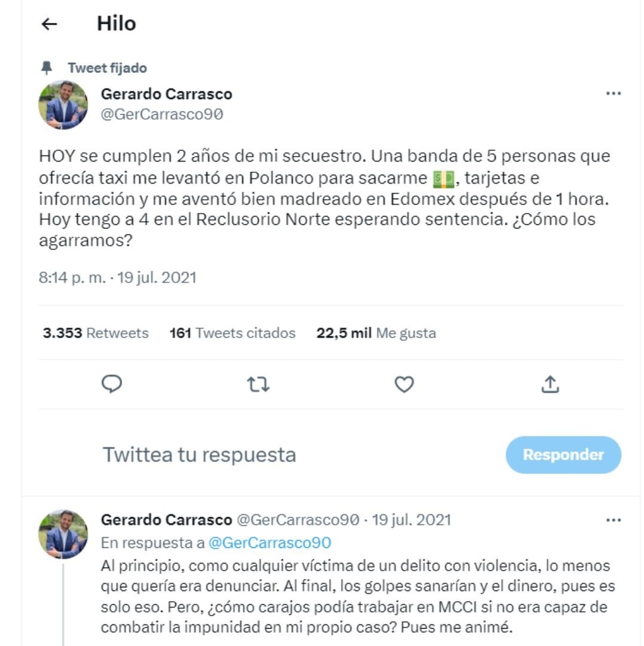
Task: Open reply tweet's profile avatar
Action: point(63,534)
